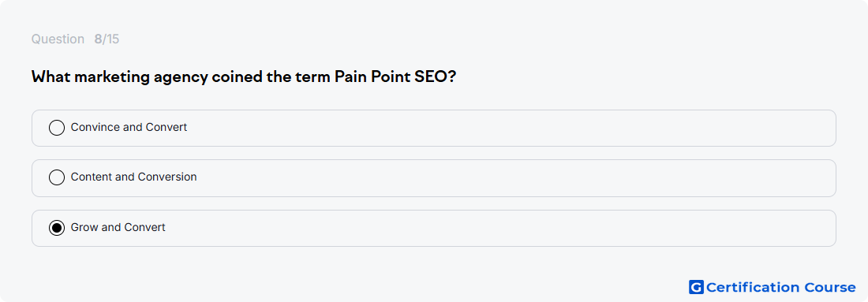Click the words "coined the term" in the question
The height and width of the screenshot is (302, 868).
click(x=271, y=77)
